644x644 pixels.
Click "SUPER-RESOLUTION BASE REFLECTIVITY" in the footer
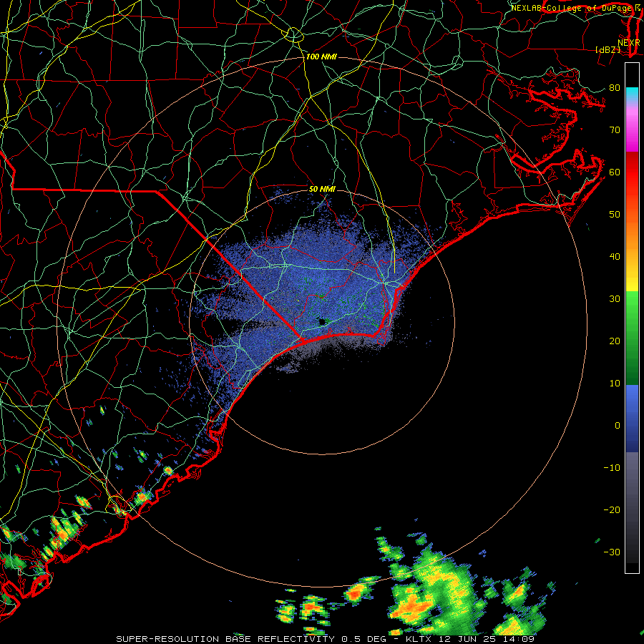[x=225, y=639]
